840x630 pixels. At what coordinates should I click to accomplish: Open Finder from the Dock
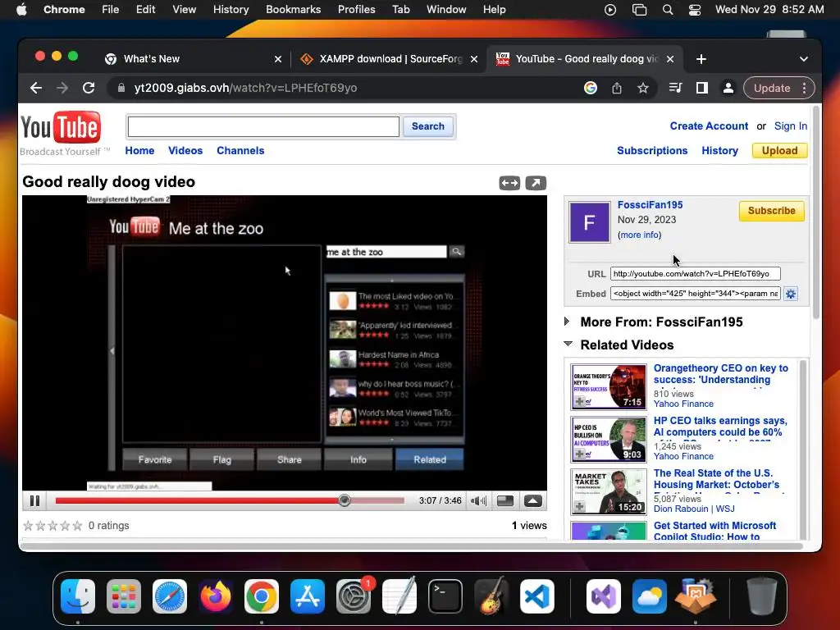(x=78, y=596)
